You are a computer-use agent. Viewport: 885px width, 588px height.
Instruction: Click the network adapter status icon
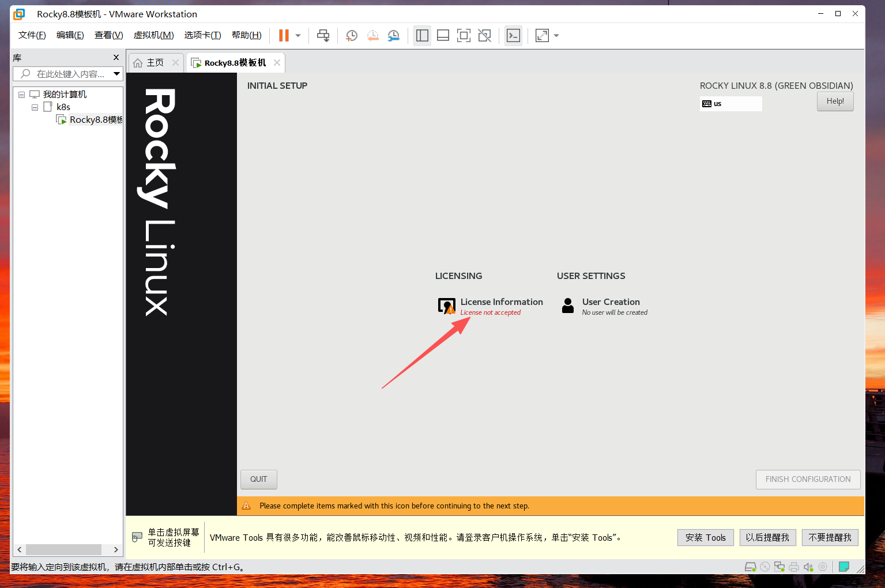click(x=779, y=567)
